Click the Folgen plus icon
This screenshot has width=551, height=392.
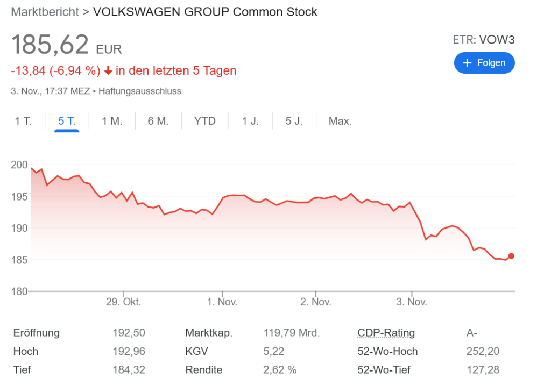(x=467, y=63)
